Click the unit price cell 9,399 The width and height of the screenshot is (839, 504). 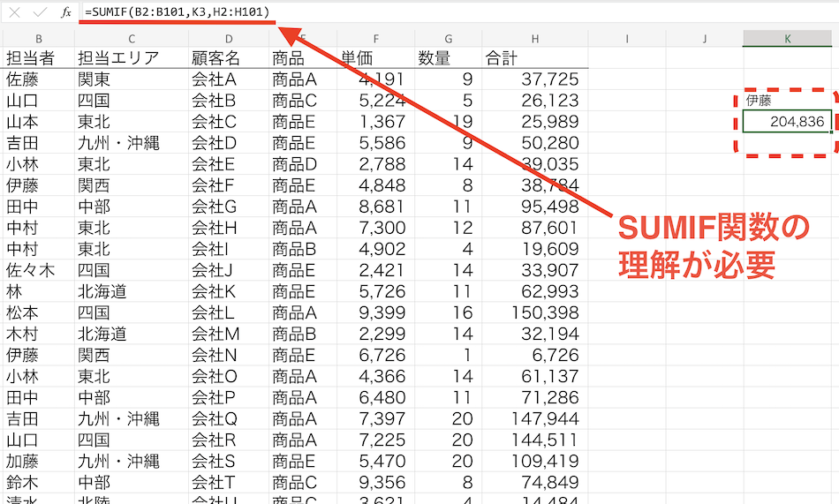[x=375, y=312]
